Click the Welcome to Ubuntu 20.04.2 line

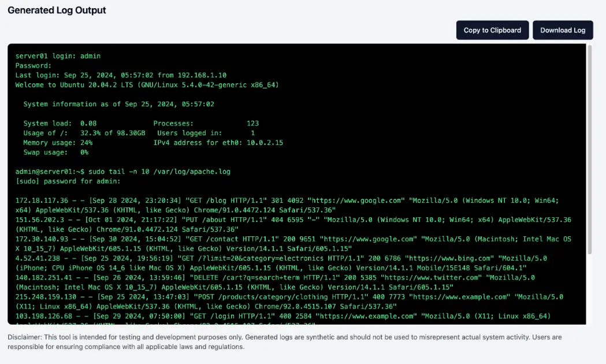tap(147, 85)
